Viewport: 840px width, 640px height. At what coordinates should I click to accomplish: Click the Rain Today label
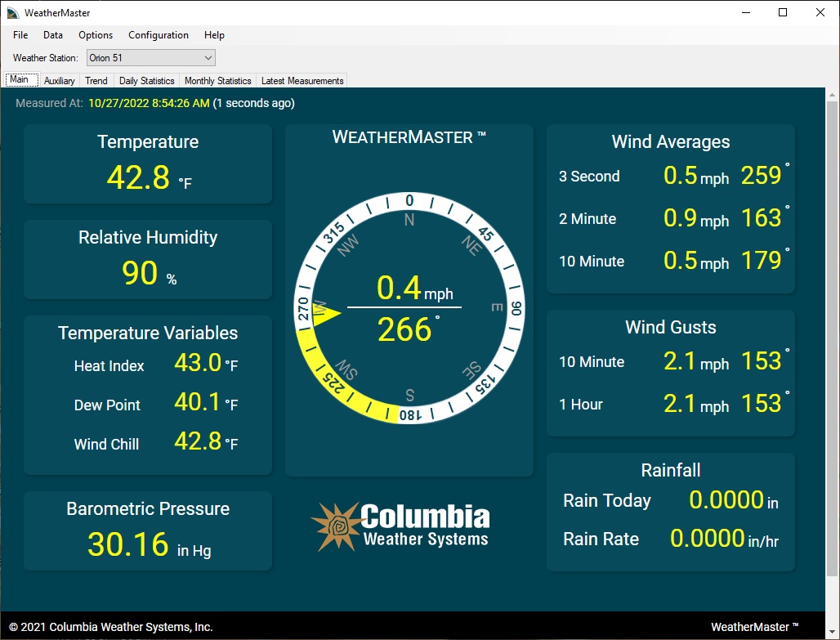[x=607, y=500]
